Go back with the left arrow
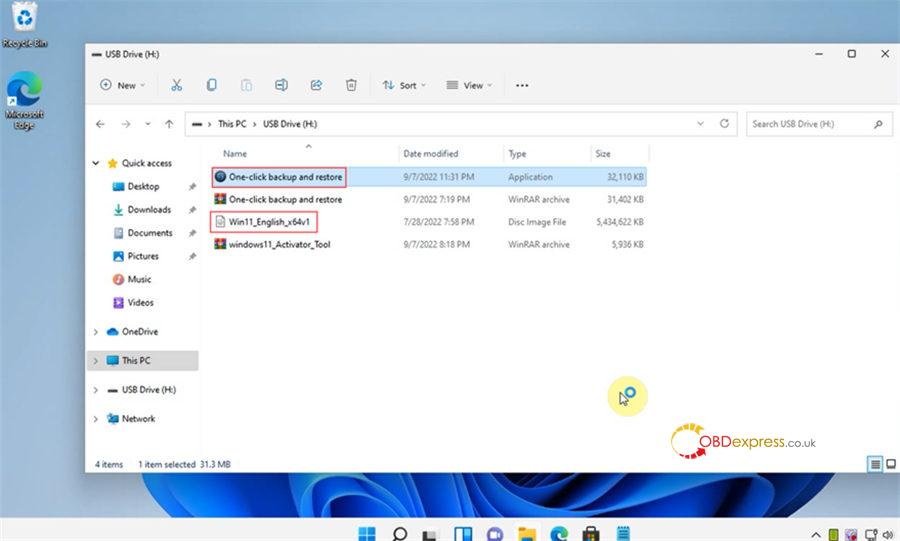The width and height of the screenshot is (900, 541). point(100,124)
